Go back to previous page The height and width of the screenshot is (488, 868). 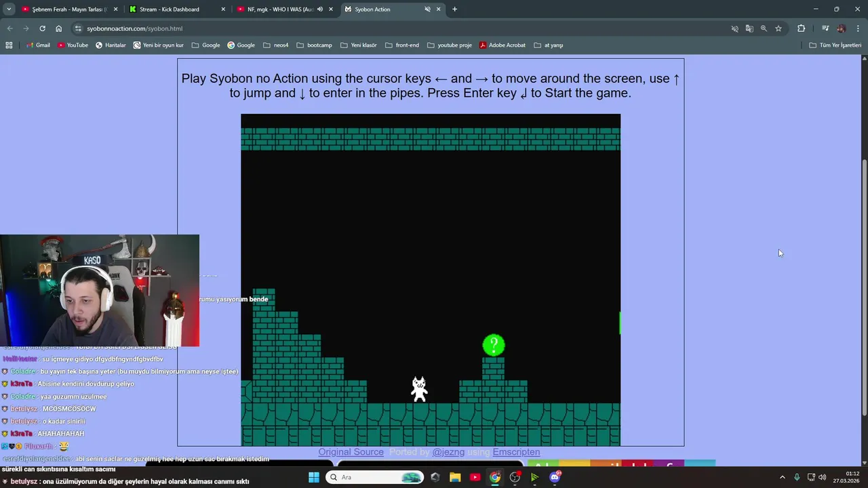(9, 28)
